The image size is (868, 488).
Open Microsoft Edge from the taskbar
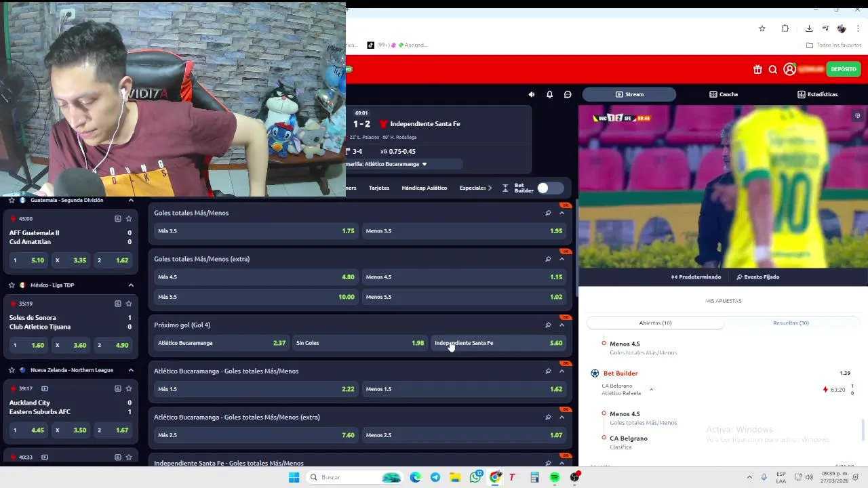(415, 477)
